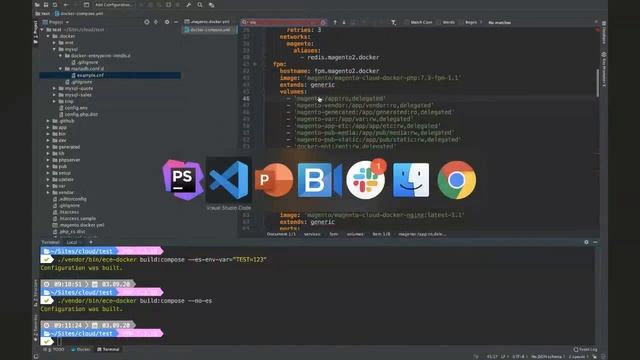Click inside the find search field

(284, 22)
